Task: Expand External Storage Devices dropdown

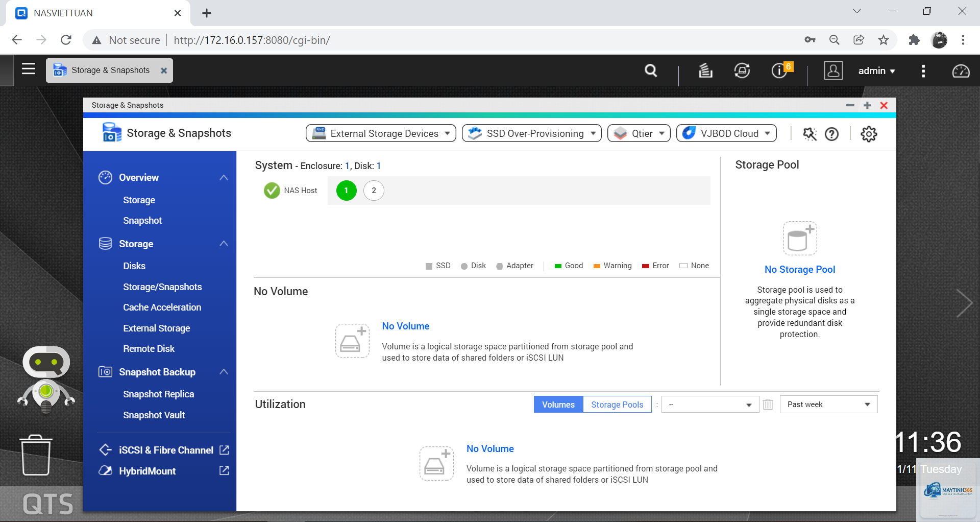Action: point(381,133)
